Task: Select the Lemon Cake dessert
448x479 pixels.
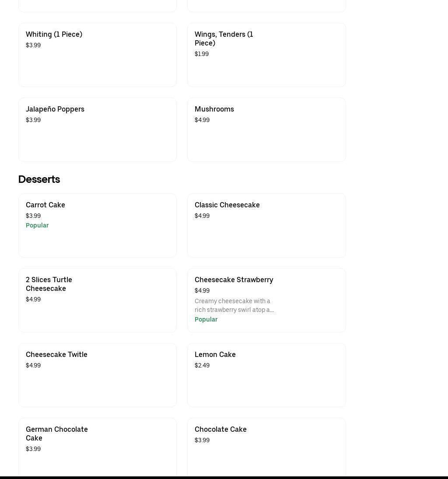Action: click(x=266, y=375)
